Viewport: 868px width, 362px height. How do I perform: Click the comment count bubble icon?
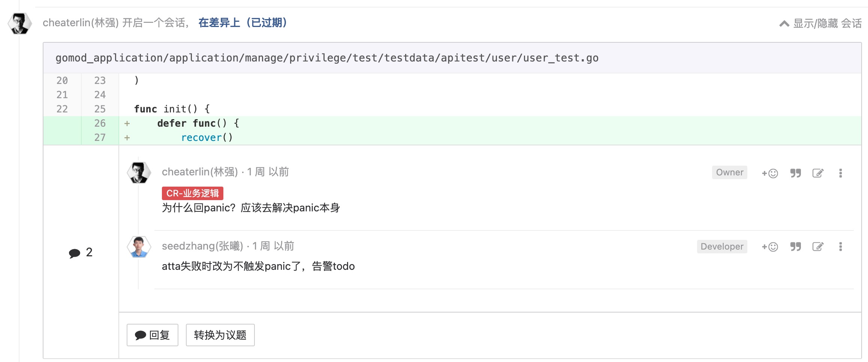pos(75,253)
